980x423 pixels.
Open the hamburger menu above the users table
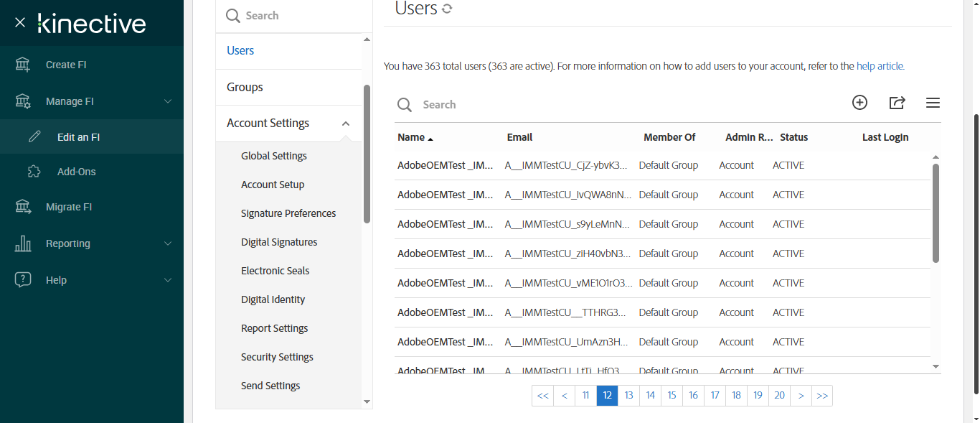[933, 103]
